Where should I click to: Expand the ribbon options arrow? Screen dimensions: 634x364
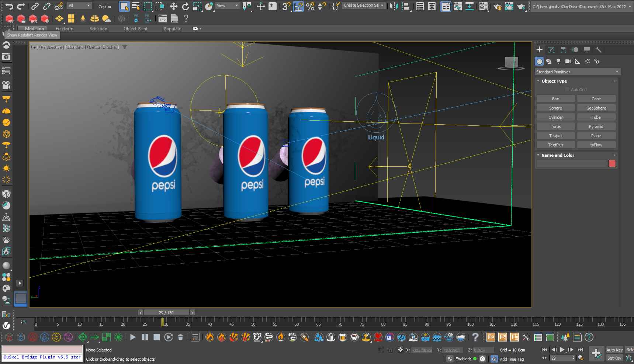click(x=200, y=29)
